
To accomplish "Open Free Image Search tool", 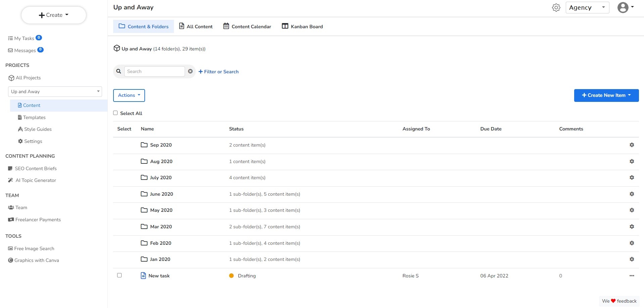I will click(x=31, y=248).
